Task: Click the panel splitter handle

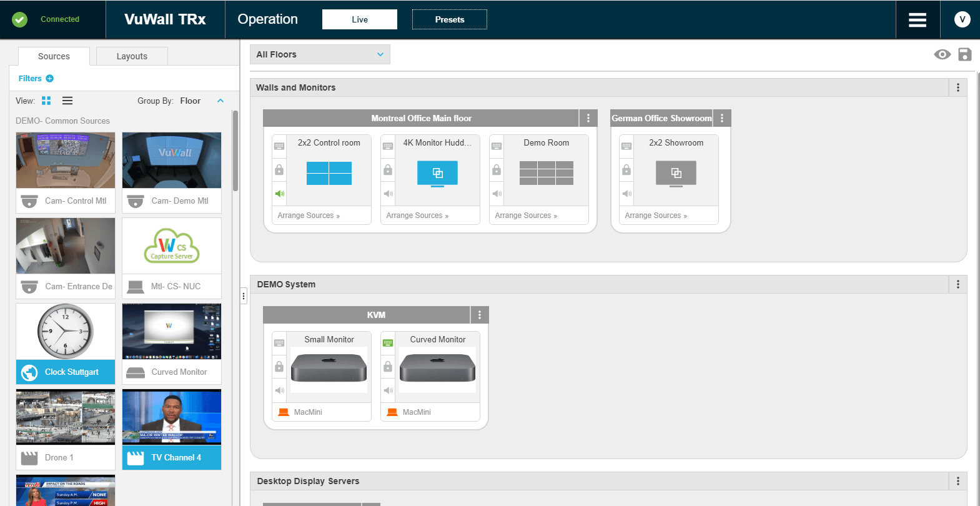Action: click(x=244, y=295)
